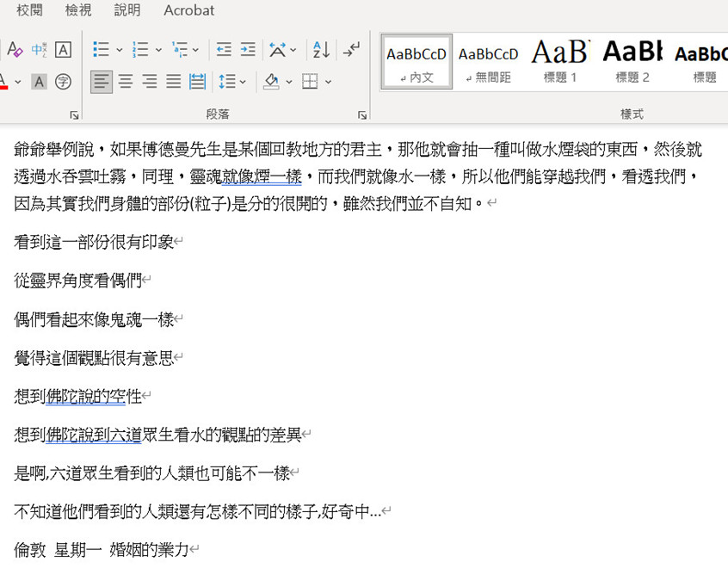Open the bullet list dropdown arrow
The width and height of the screenshot is (728, 568).
tap(119, 50)
